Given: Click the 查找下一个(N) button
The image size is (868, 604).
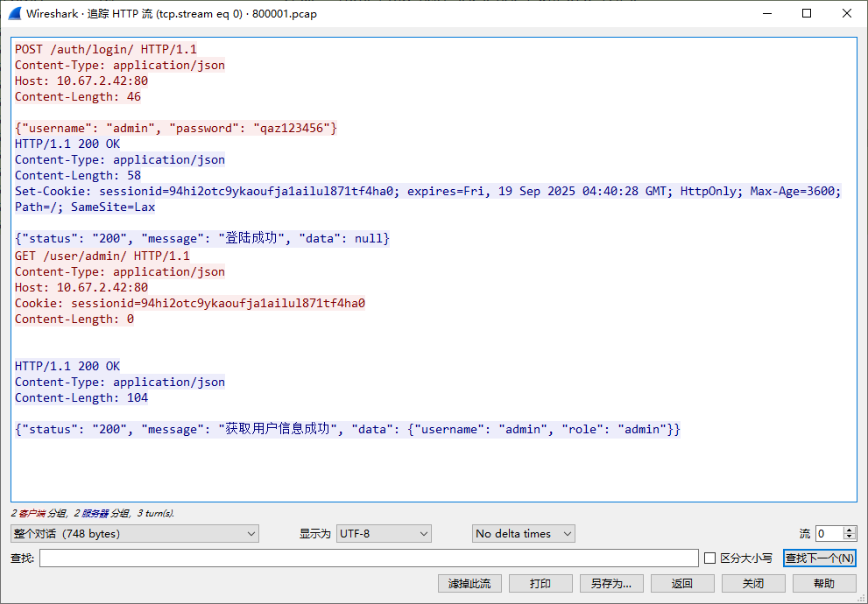Looking at the screenshot, I should (819, 558).
